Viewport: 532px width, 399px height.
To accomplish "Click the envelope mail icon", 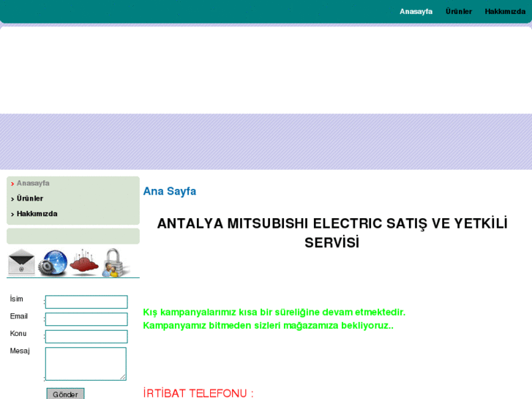I will pyautogui.click(x=21, y=262).
